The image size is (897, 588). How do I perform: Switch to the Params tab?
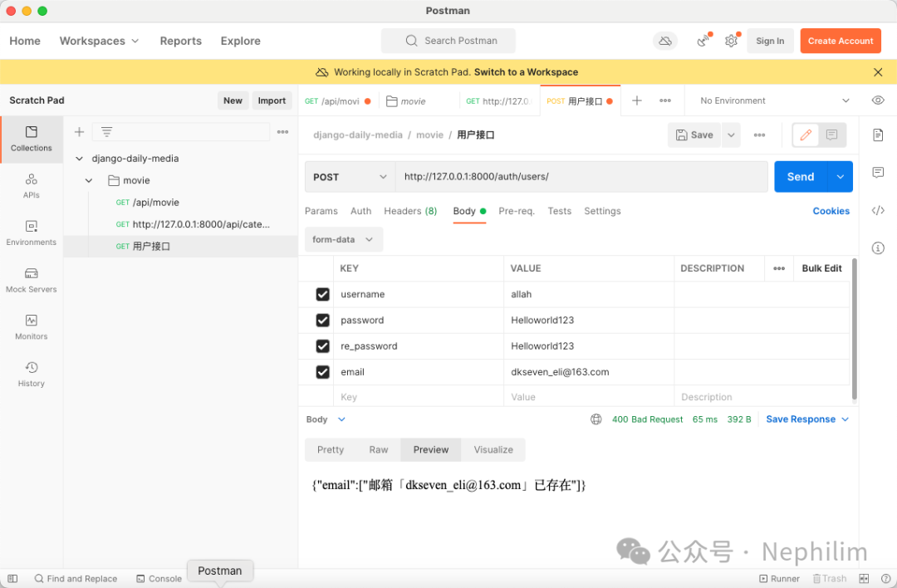pos(321,211)
